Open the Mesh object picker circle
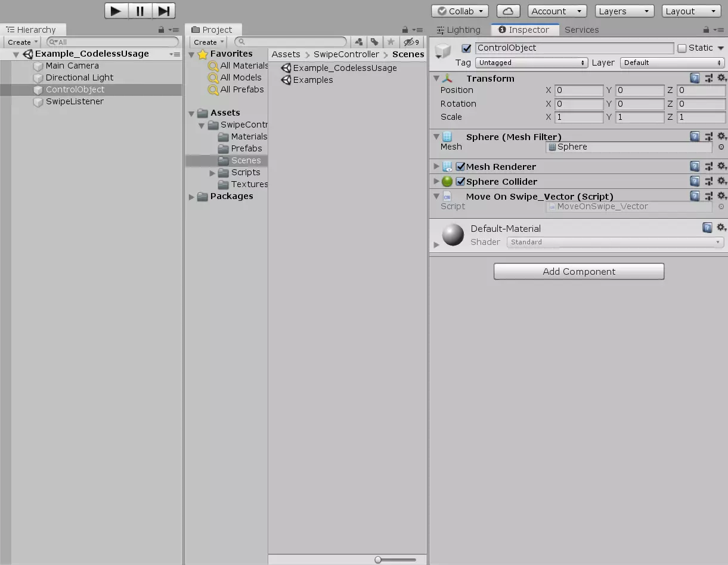 coord(721,147)
